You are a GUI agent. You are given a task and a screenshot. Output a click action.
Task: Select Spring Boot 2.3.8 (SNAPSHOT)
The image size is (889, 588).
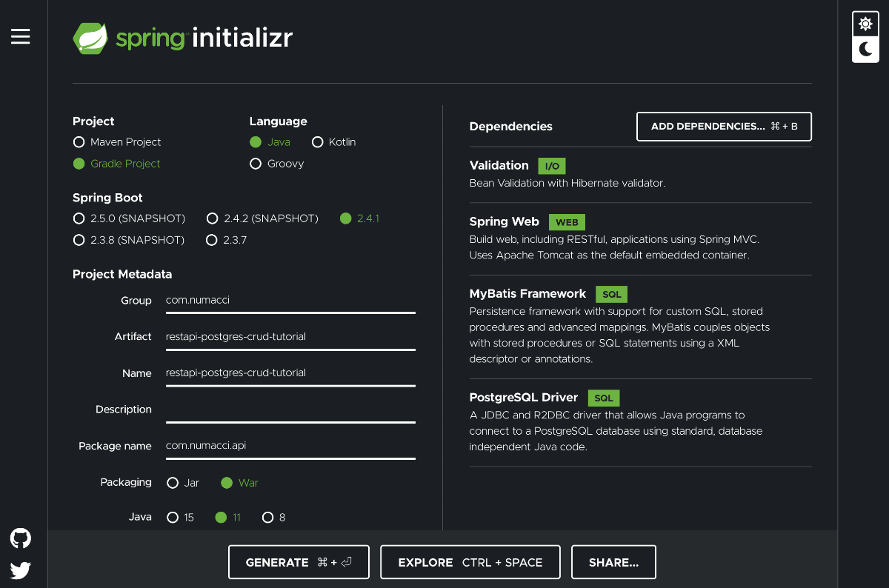(x=129, y=240)
